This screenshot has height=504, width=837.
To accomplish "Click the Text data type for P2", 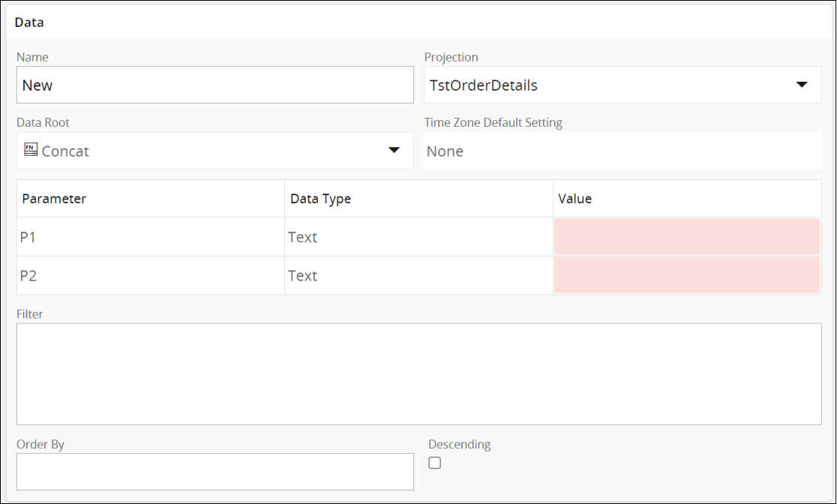I will click(303, 275).
